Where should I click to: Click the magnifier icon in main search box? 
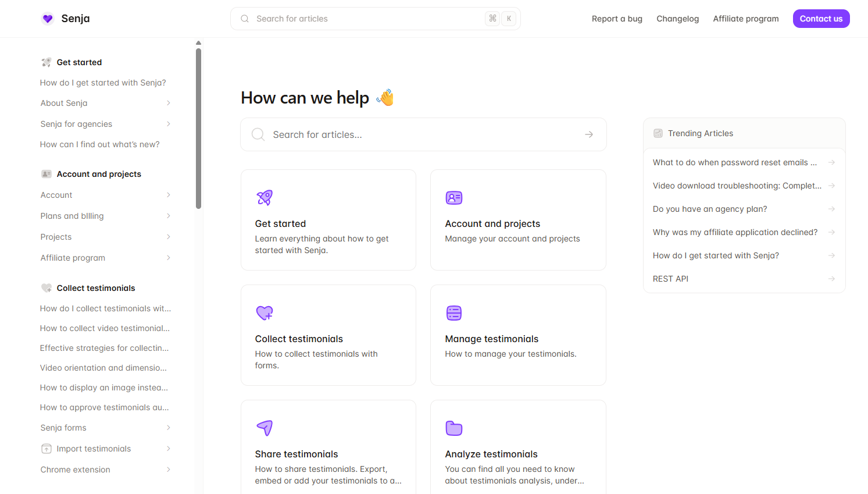point(258,134)
